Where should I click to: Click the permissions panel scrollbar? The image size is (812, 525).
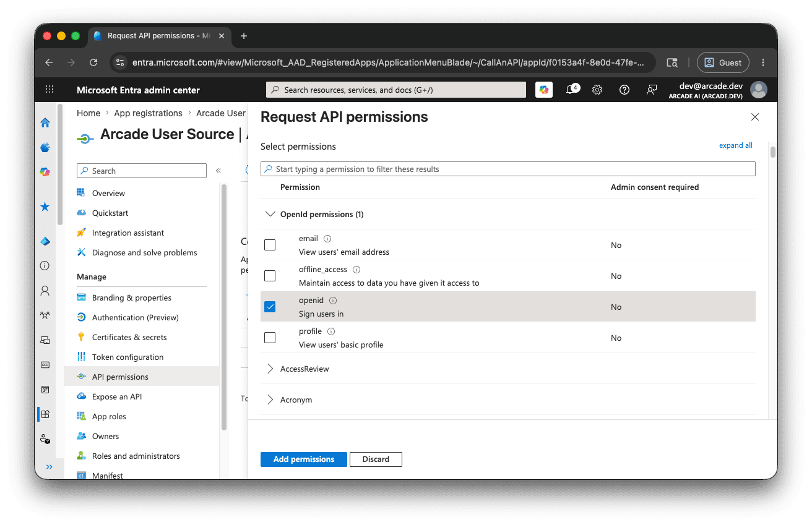[x=773, y=152]
